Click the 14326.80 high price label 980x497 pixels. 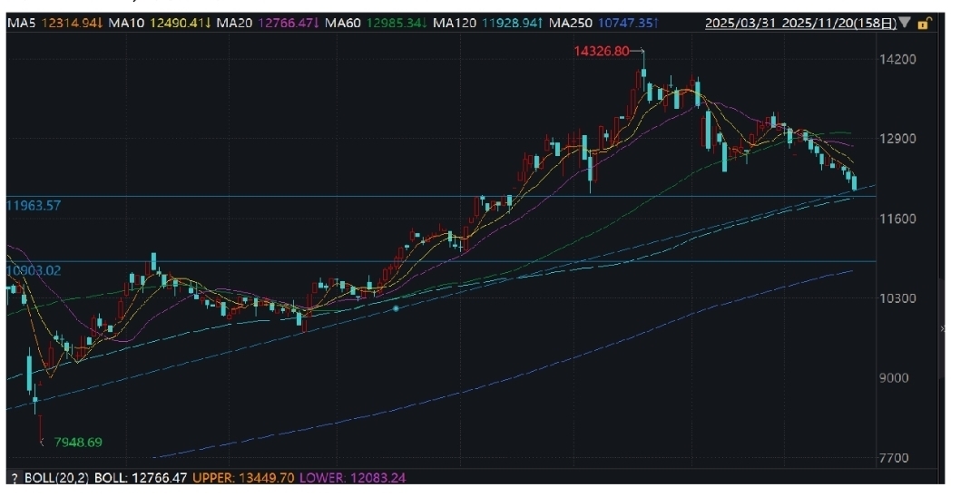[x=602, y=51]
